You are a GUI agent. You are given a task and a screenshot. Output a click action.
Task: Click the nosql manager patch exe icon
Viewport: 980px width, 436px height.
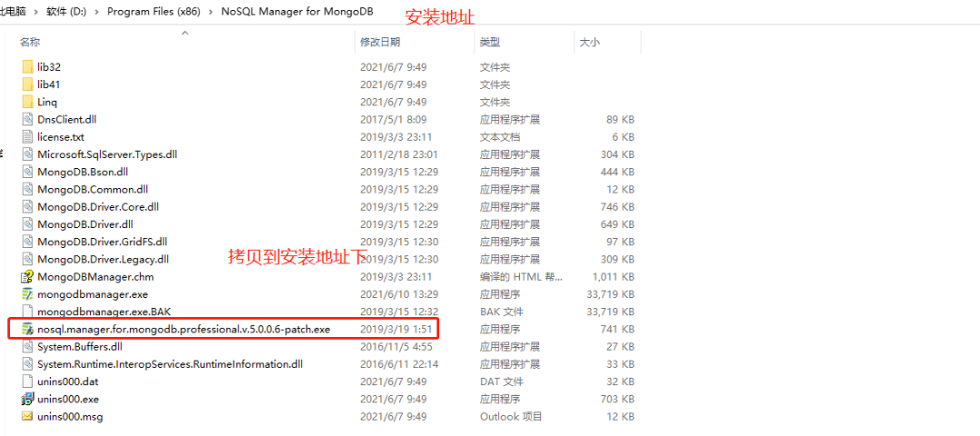[27, 329]
